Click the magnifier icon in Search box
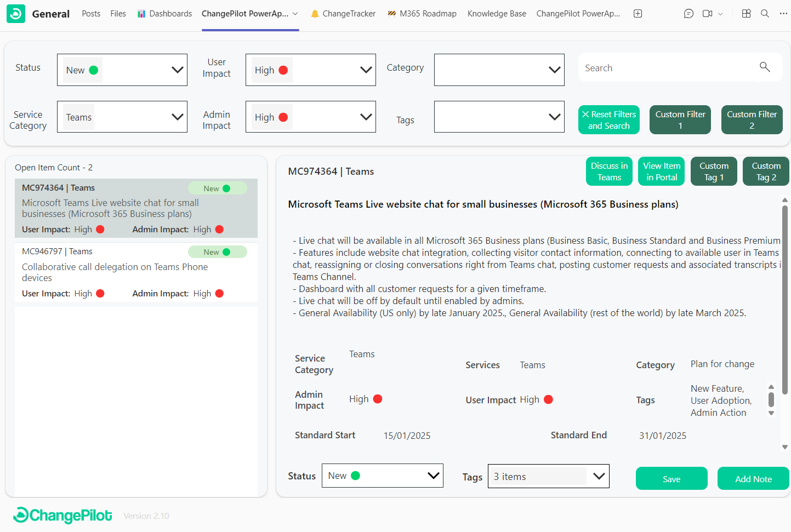The height and width of the screenshot is (532, 791). point(765,67)
